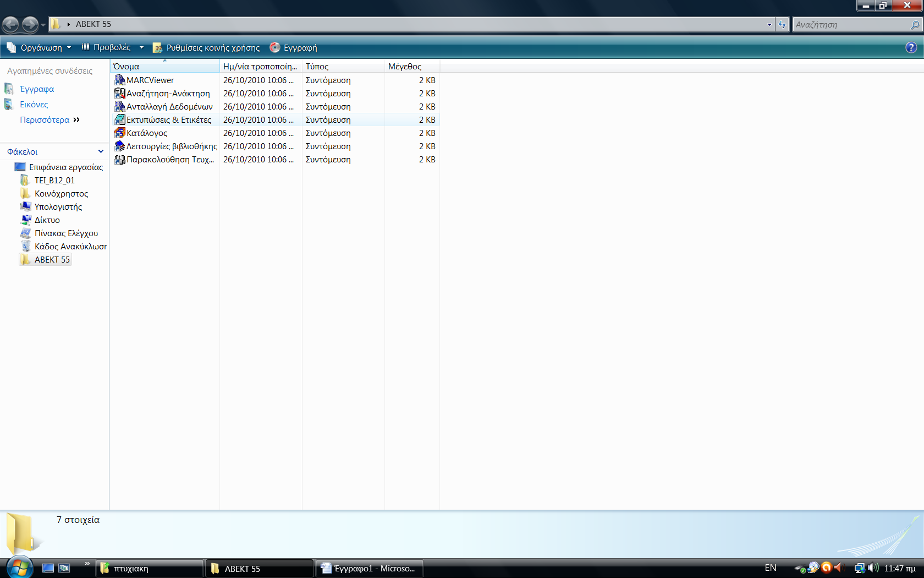
Task: Click the 11:47 πμ clock
Action: [900, 568]
